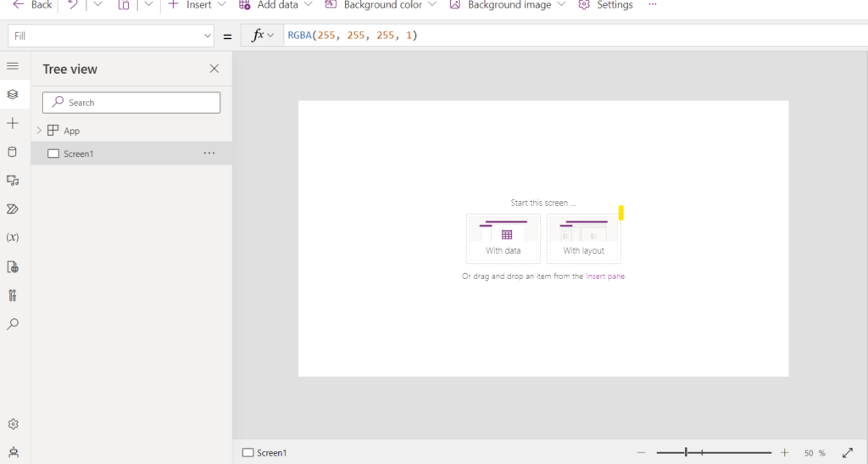Click the Background image picture icon

tap(455, 4)
